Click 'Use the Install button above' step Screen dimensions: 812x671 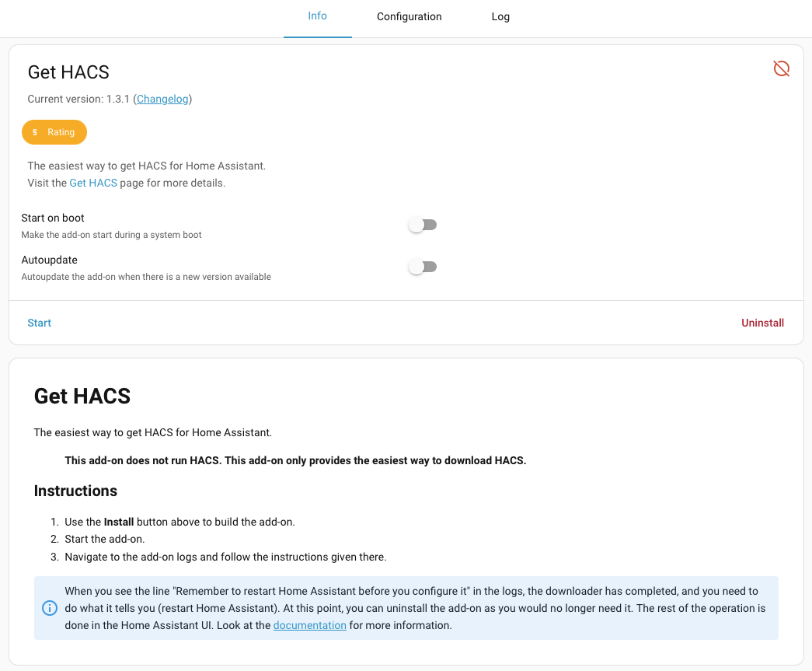tap(179, 522)
